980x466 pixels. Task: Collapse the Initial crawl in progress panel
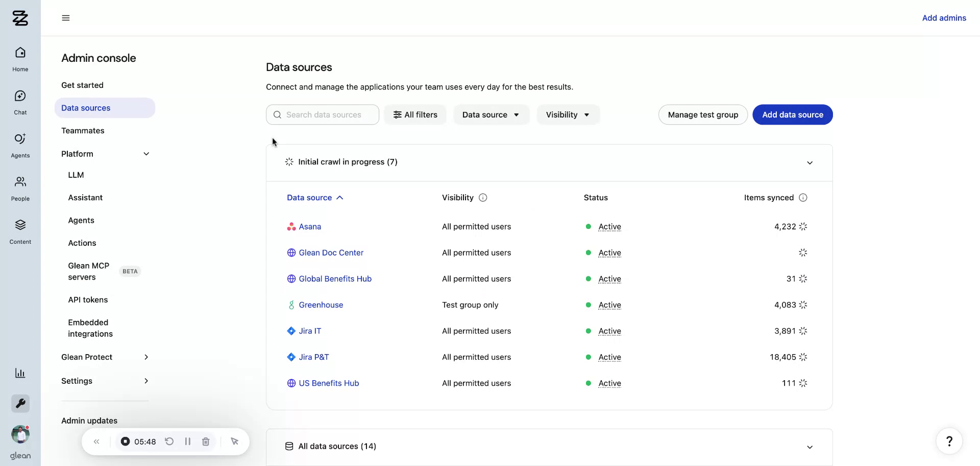pyautogui.click(x=810, y=162)
